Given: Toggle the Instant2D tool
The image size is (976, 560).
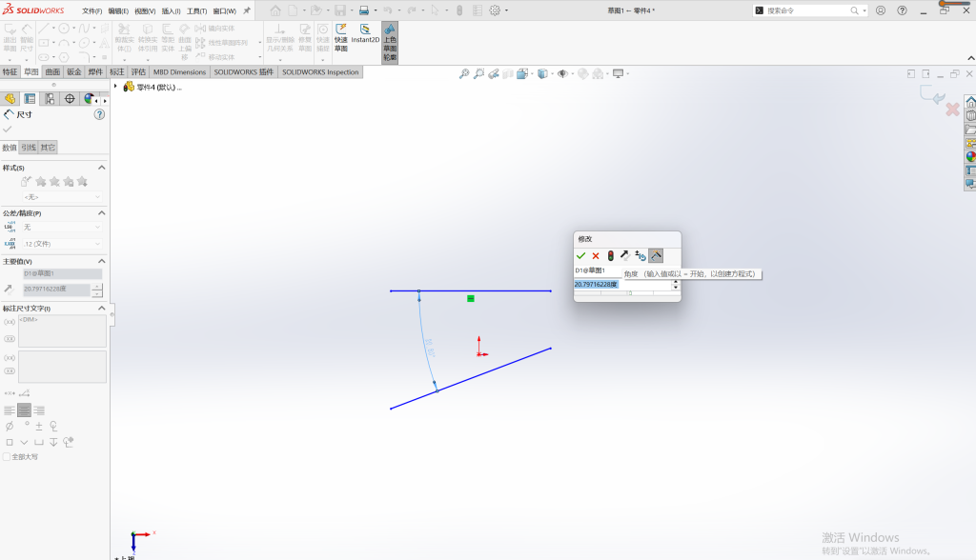Looking at the screenshot, I should point(365,33).
